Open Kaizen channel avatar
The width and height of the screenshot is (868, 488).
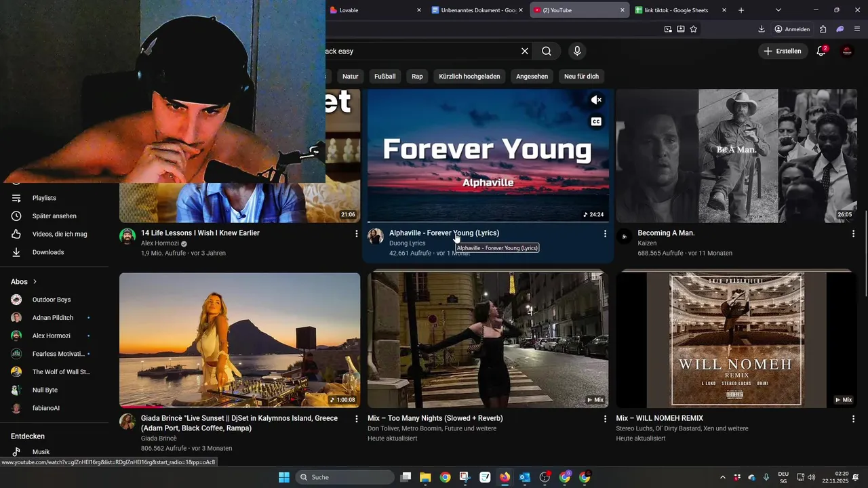[x=625, y=236]
